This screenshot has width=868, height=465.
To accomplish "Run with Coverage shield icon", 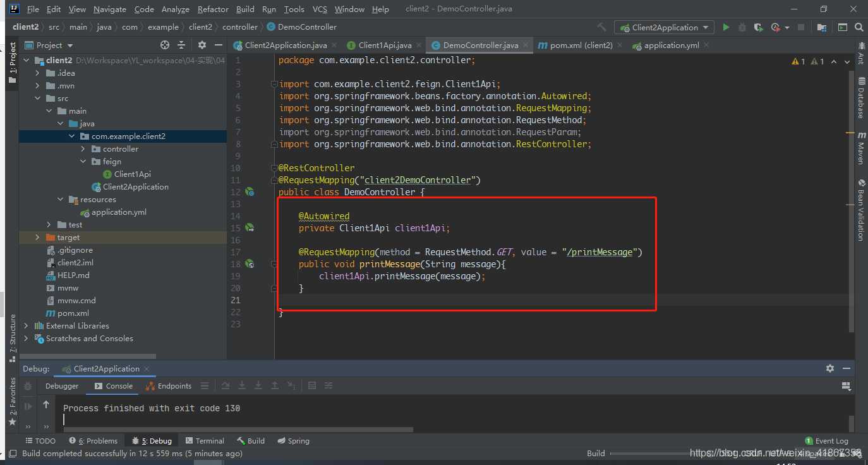I will click(759, 27).
